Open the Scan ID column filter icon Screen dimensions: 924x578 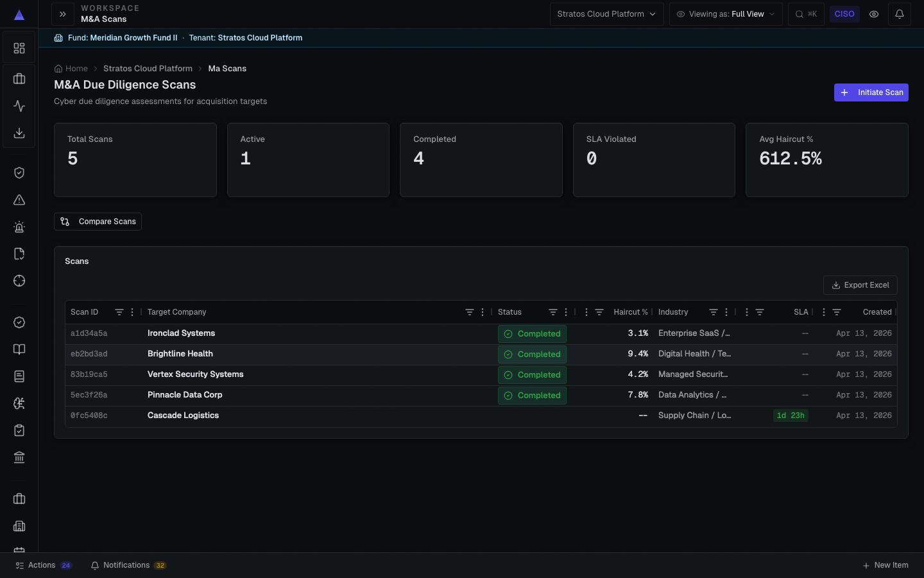119,312
